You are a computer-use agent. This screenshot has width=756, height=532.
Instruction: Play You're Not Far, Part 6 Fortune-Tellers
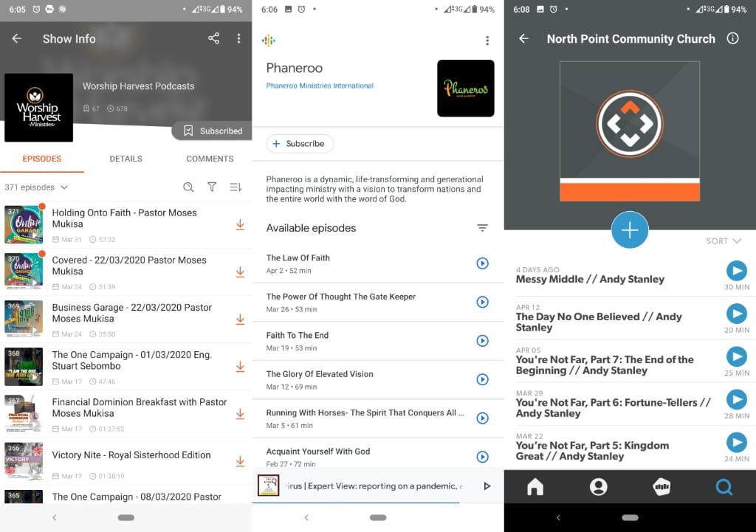coord(737,399)
